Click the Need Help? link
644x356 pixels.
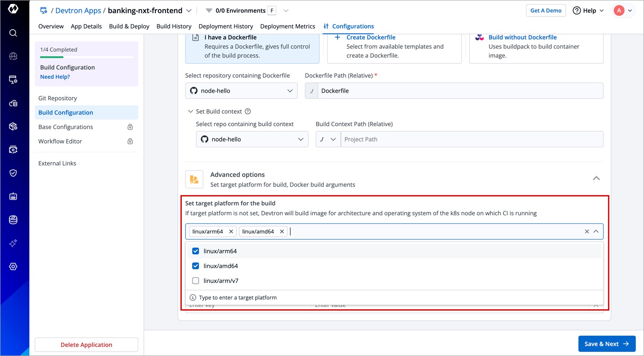[x=55, y=77]
